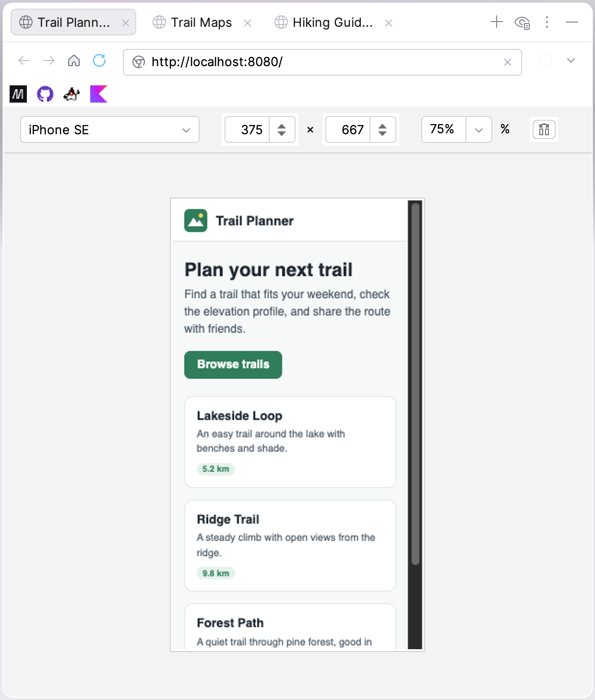Rotate the device viewport orientation

[544, 129]
